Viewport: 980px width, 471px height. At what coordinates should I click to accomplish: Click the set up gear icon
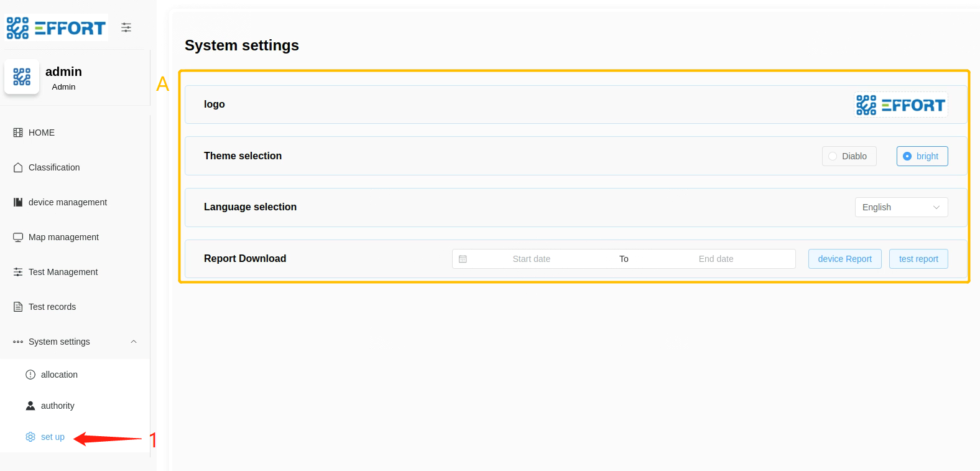coord(30,437)
